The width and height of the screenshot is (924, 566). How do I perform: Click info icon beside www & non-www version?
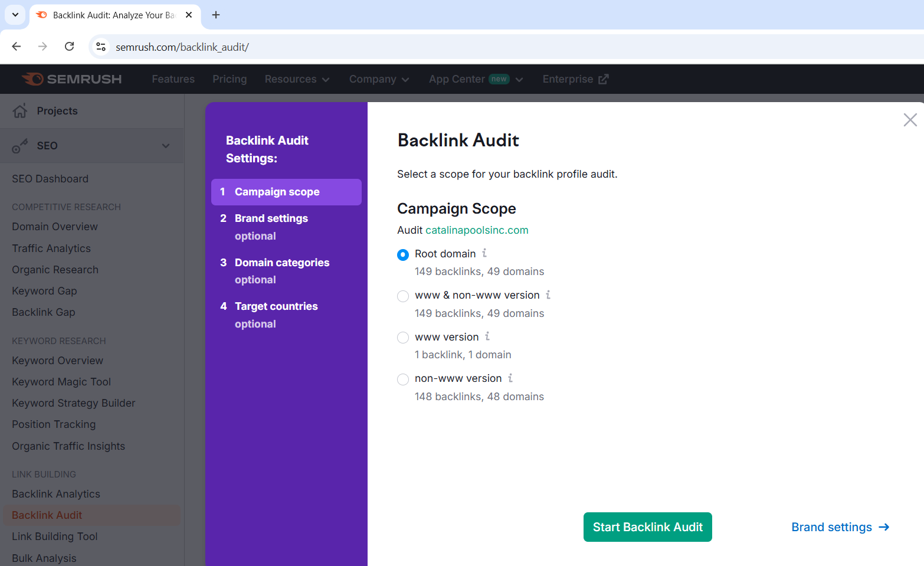coord(548,295)
